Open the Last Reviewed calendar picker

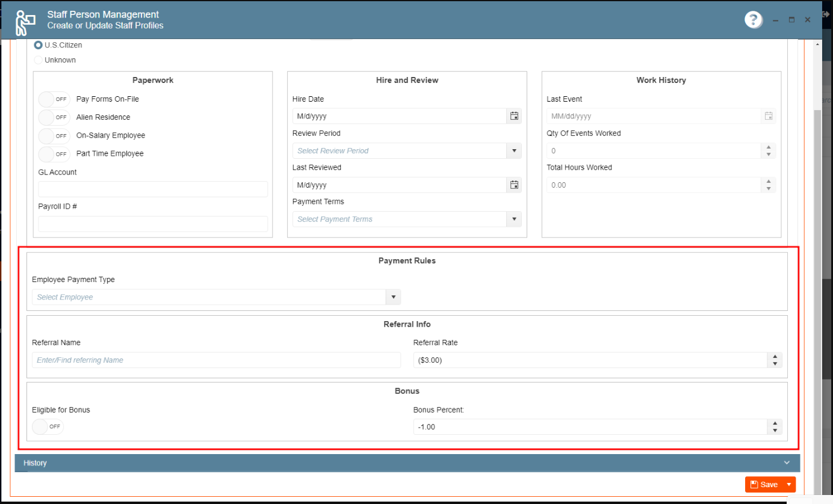[514, 185]
